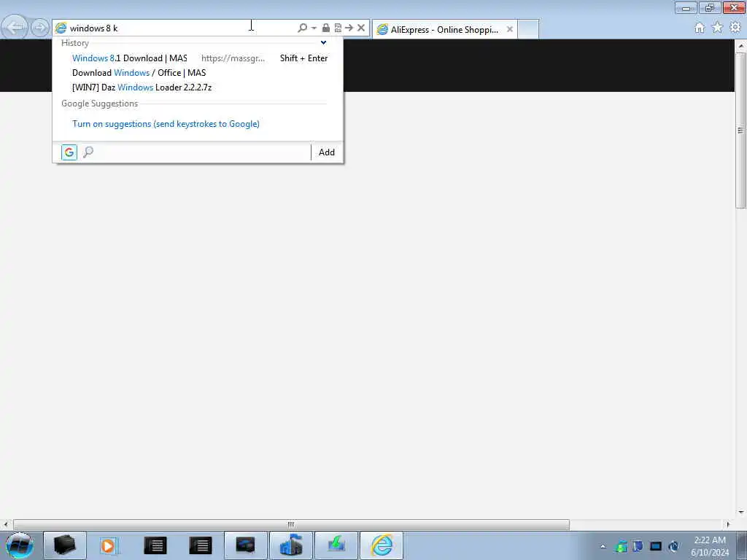Go back using the browser Back arrow
Screen dimensions: 747x560
click(x=15, y=27)
